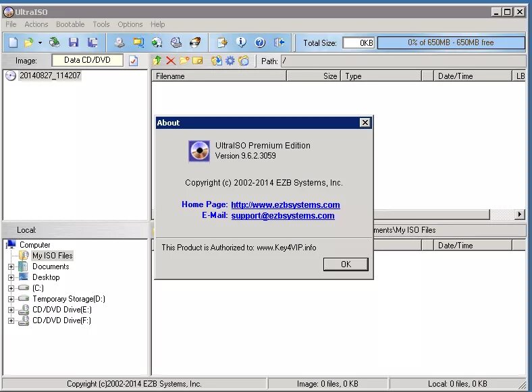Click the 0% of 650MB capacity bar
The width and height of the screenshot is (532, 392).
coord(451,43)
